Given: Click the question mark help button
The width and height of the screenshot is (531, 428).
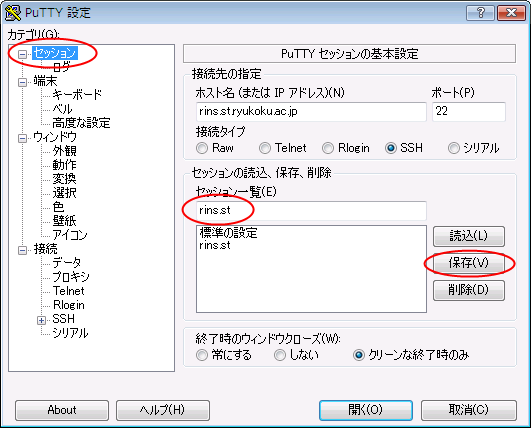Looking at the screenshot, I should pos(480,13).
